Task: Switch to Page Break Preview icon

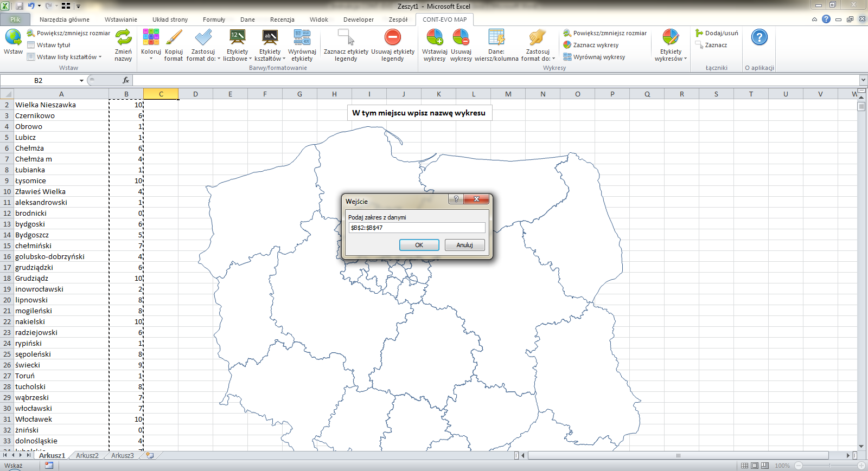Action: point(765,466)
